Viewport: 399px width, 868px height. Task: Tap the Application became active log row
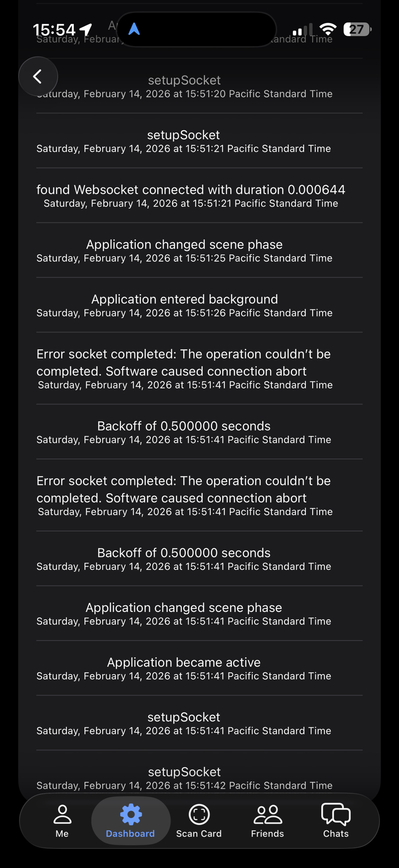coord(184,668)
